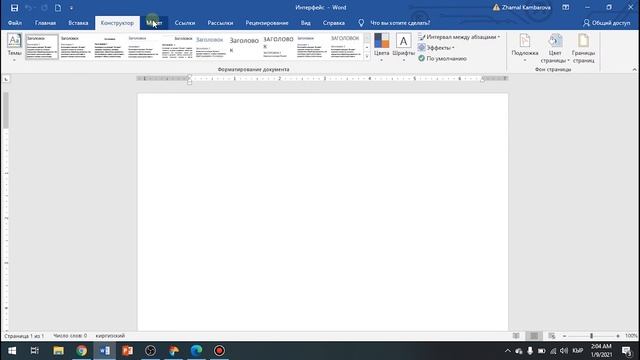640x360 pixels.
Task: Expand the style sets gallery more arrow
Action: pyautogui.click(x=367, y=57)
